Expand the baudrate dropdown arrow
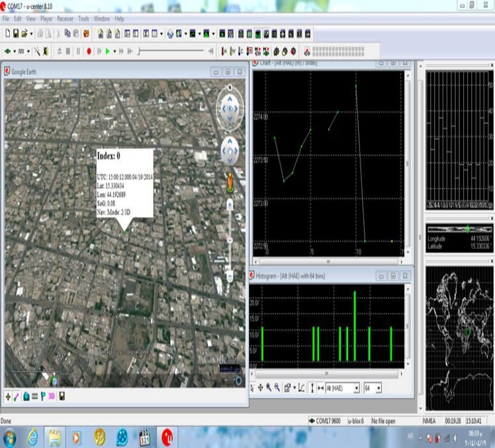The height and width of the screenshot is (448, 495). click(x=28, y=51)
